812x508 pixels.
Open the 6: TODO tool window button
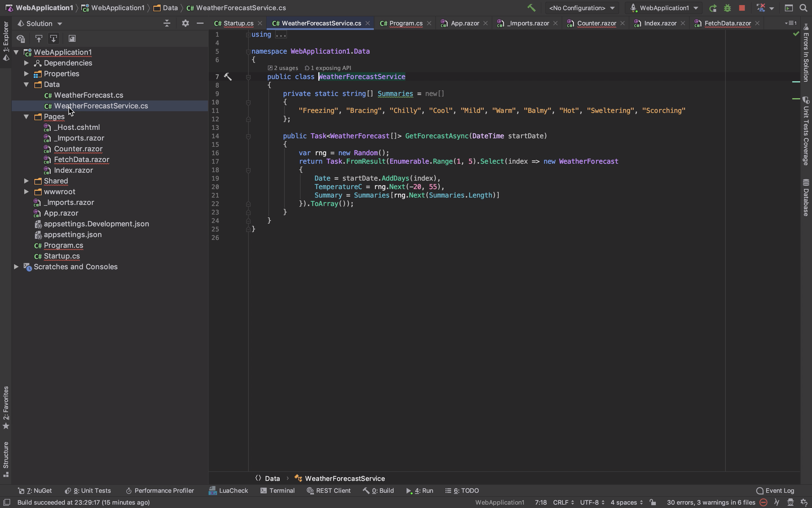462,491
